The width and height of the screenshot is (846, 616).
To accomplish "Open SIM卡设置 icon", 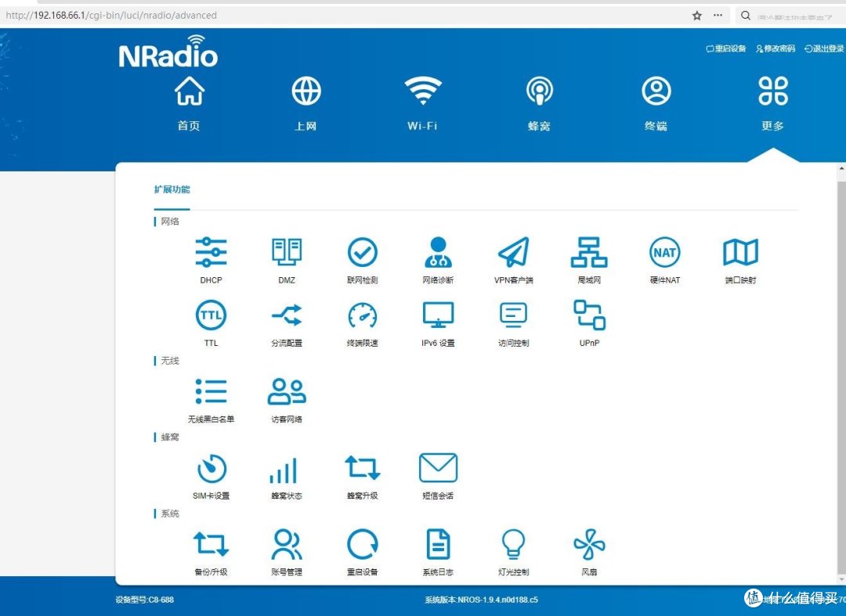I will click(211, 468).
